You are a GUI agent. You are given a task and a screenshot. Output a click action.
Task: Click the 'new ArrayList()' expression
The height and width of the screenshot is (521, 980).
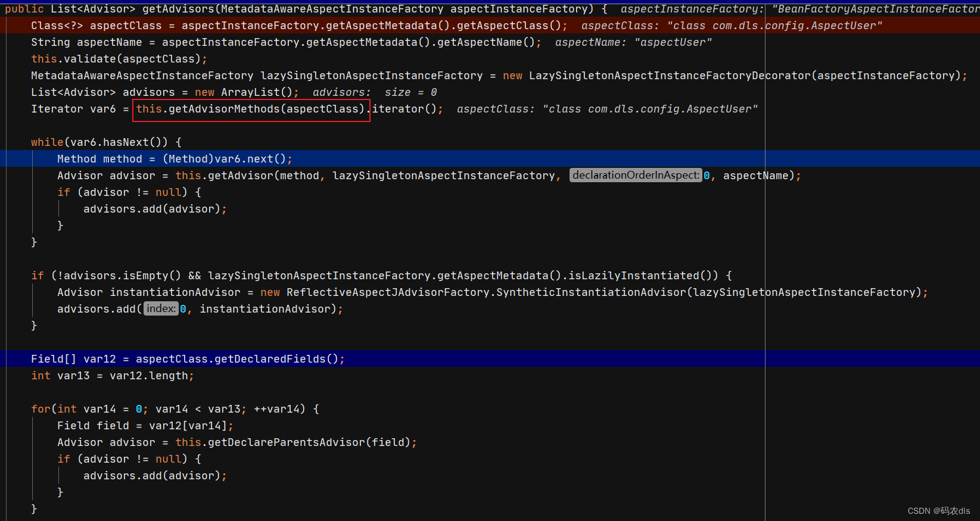244,92
